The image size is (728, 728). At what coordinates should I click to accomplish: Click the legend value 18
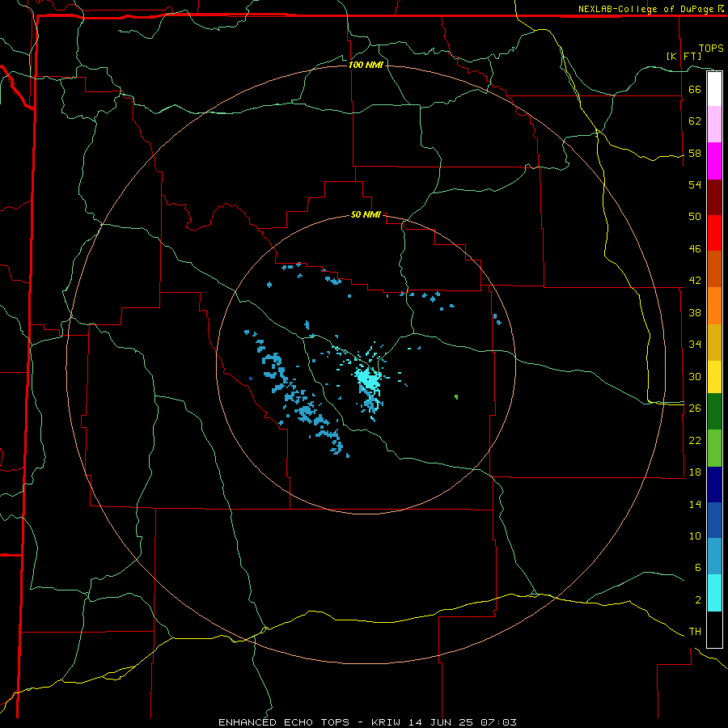click(x=695, y=472)
